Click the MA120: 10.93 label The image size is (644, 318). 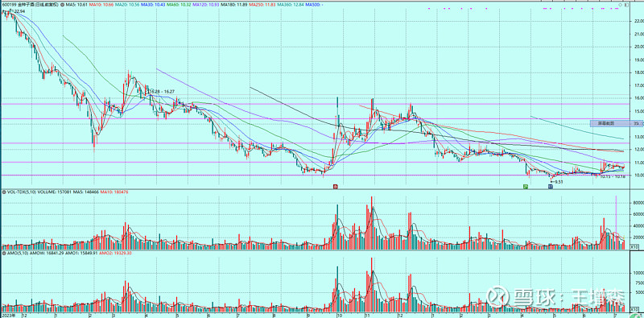[x=205, y=5]
